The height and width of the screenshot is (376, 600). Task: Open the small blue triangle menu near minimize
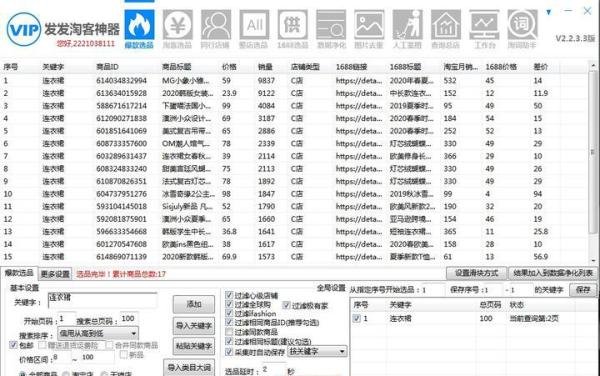549,12
